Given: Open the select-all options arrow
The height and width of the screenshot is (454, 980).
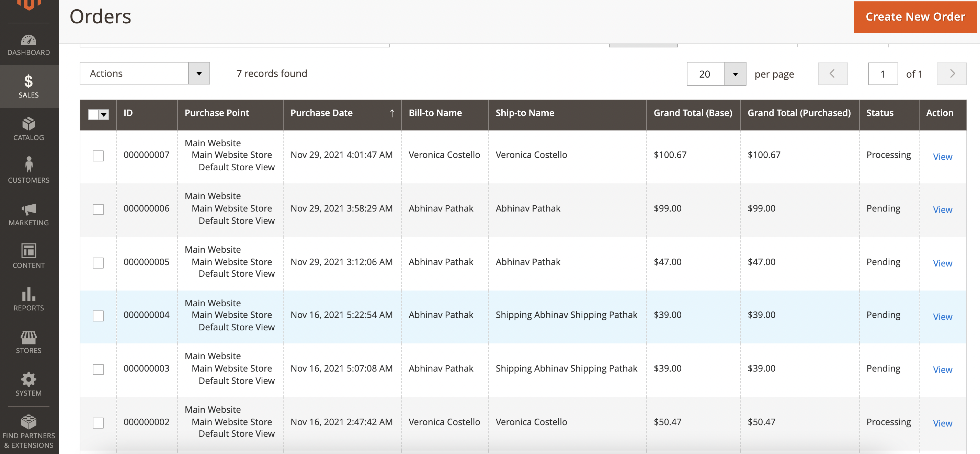Looking at the screenshot, I should [103, 114].
